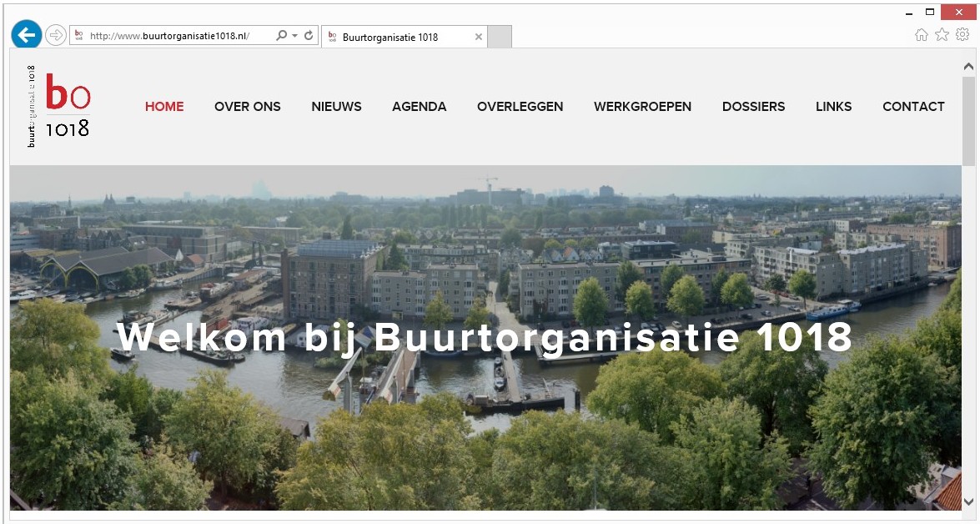Refresh the page with the reload icon
980x524 pixels.
pyautogui.click(x=309, y=36)
